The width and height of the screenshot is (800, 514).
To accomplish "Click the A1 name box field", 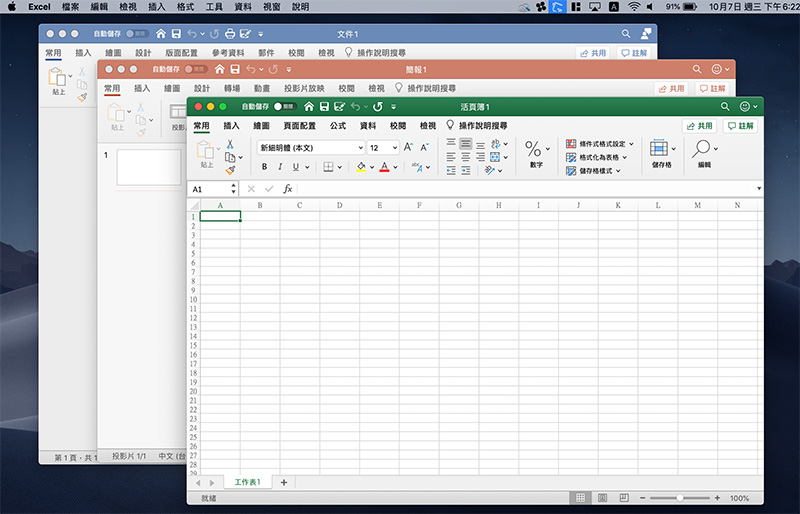I will 213,189.
